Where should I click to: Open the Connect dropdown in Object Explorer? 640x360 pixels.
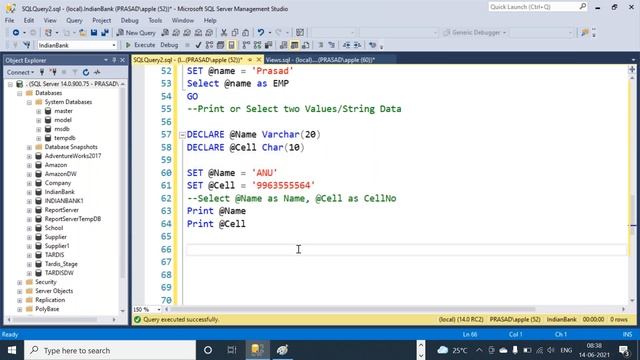coord(20,72)
